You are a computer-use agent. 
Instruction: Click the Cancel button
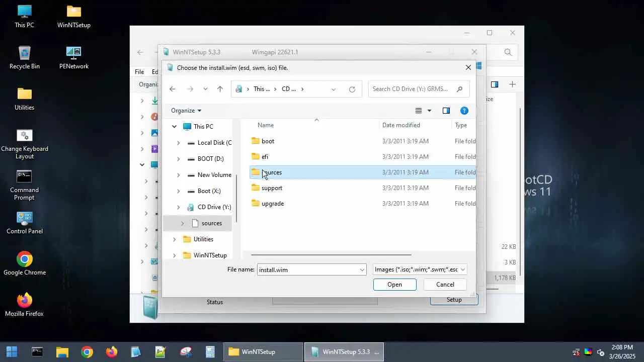[445, 285]
